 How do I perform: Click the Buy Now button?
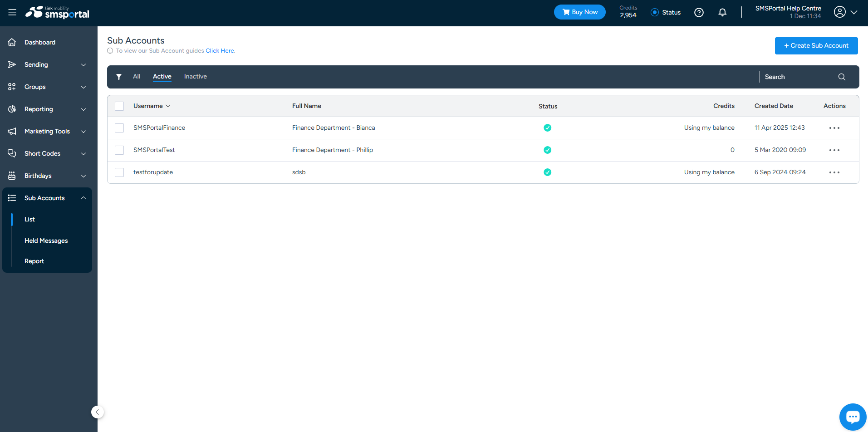tap(580, 12)
